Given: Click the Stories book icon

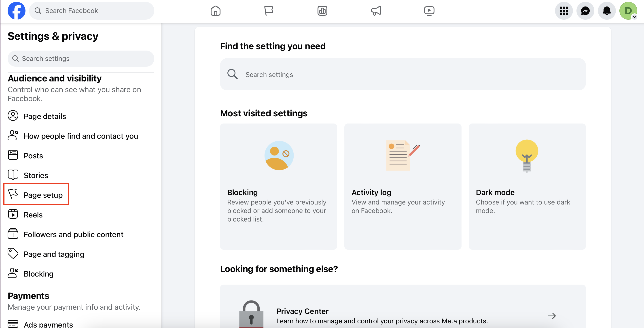Looking at the screenshot, I should pyautogui.click(x=13, y=175).
